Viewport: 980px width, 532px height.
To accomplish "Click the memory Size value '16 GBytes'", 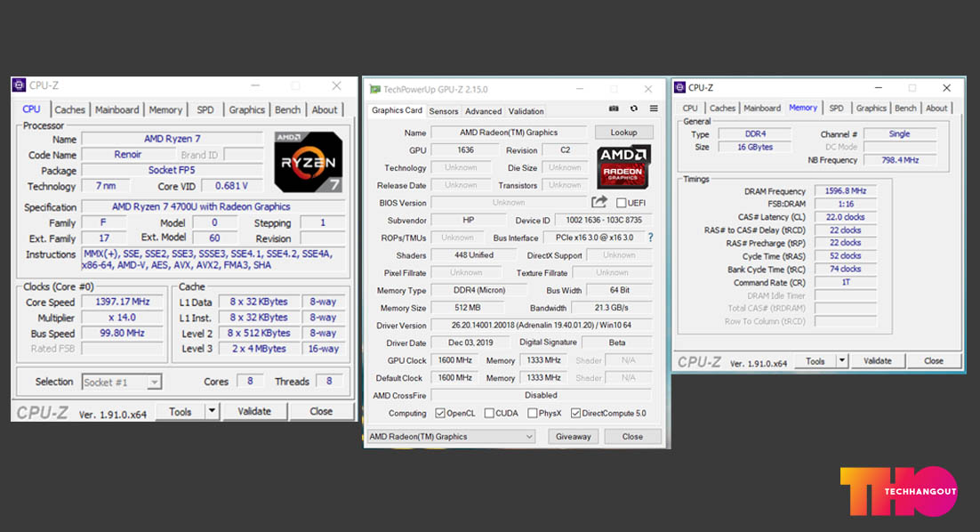I will click(x=755, y=147).
